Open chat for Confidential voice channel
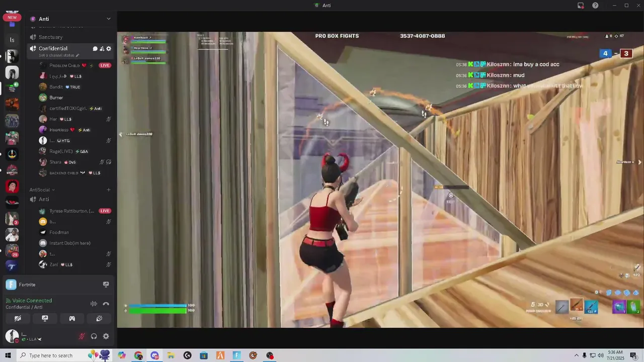This screenshot has width=644, height=362. [x=95, y=49]
